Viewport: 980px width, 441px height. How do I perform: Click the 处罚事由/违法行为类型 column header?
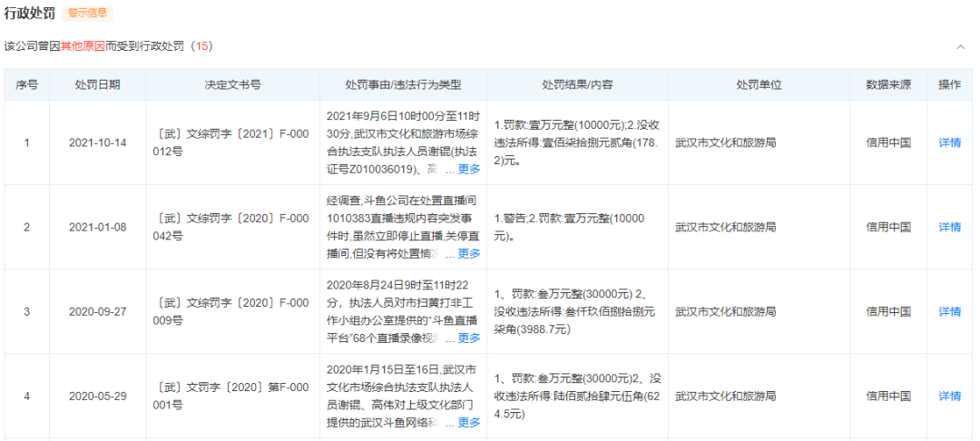pyautogui.click(x=403, y=85)
